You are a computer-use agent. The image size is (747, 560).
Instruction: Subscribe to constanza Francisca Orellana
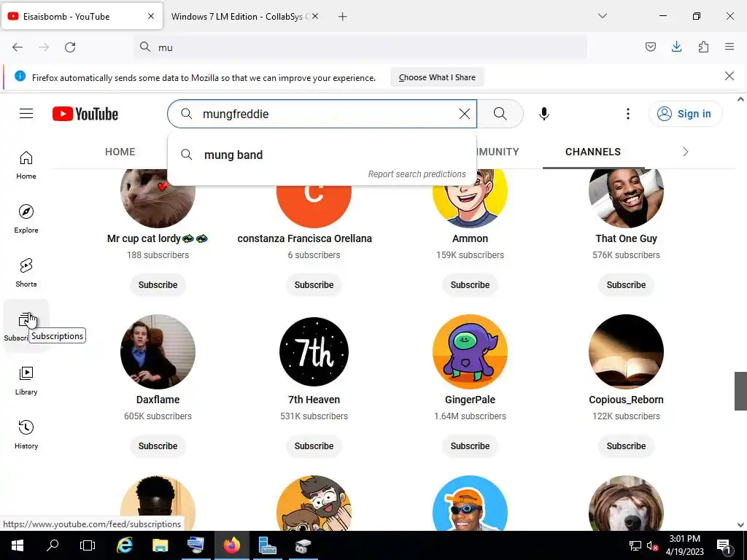314,285
